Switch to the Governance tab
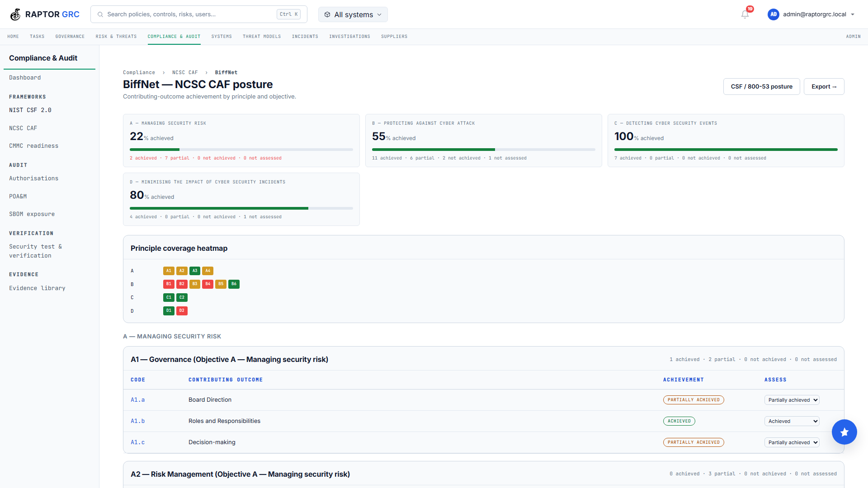 coord(70,37)
